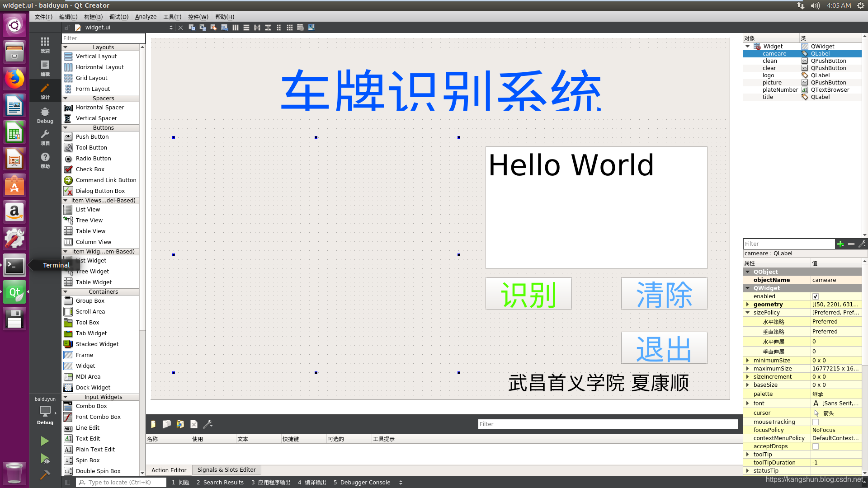Image resolution: width=868 pixels, height=488 pixels.
Task: Click the 退出 button on the form
Action: point(664,348)
